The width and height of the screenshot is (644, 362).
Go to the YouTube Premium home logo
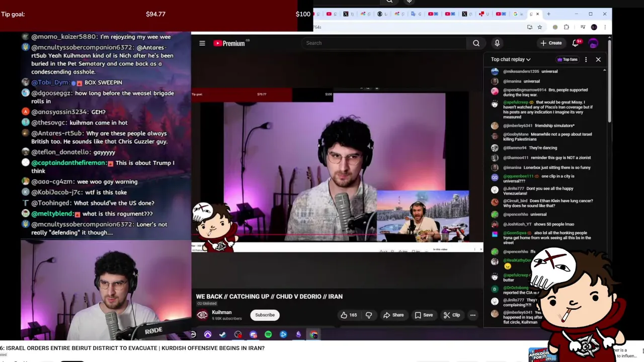pyautogui.click(x=229, y=43)
